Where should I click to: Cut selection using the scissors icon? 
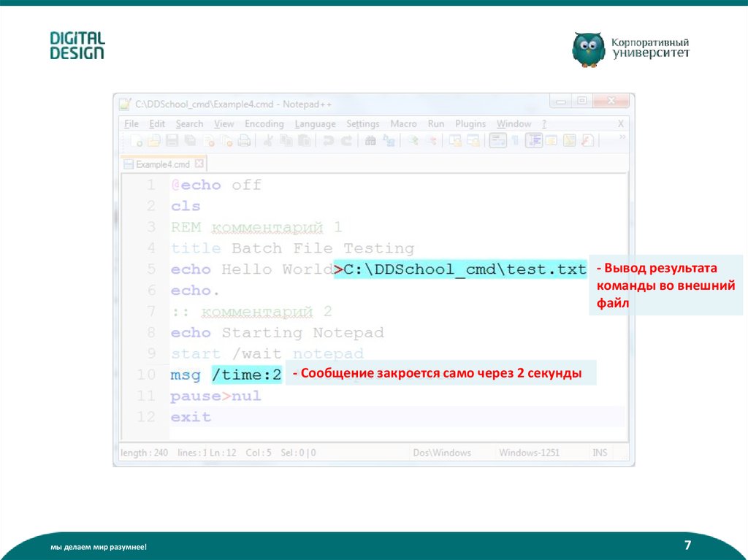pyautogui.click(x=268, y=141)
